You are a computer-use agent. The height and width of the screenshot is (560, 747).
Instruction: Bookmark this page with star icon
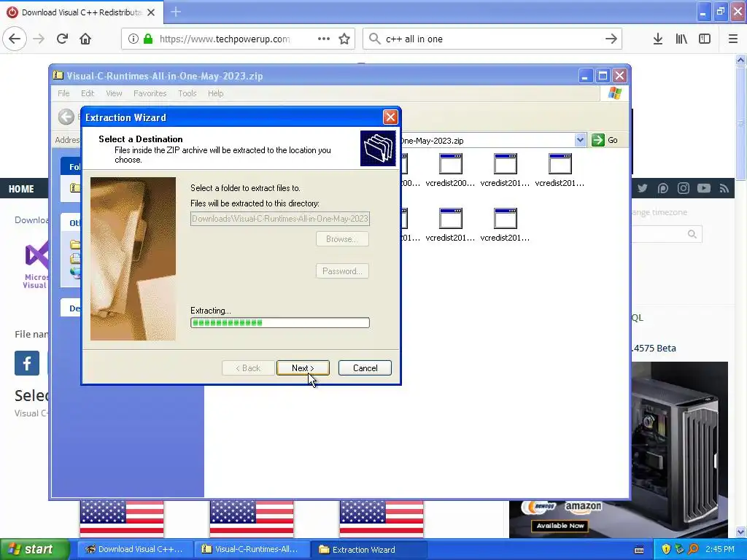pos(344,39)
